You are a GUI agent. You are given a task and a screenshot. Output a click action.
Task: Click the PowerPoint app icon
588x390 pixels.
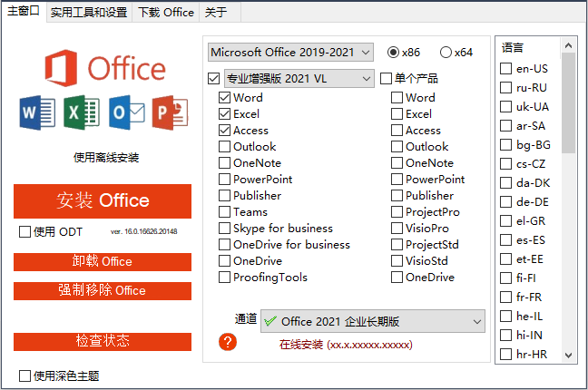pos(171,112)
